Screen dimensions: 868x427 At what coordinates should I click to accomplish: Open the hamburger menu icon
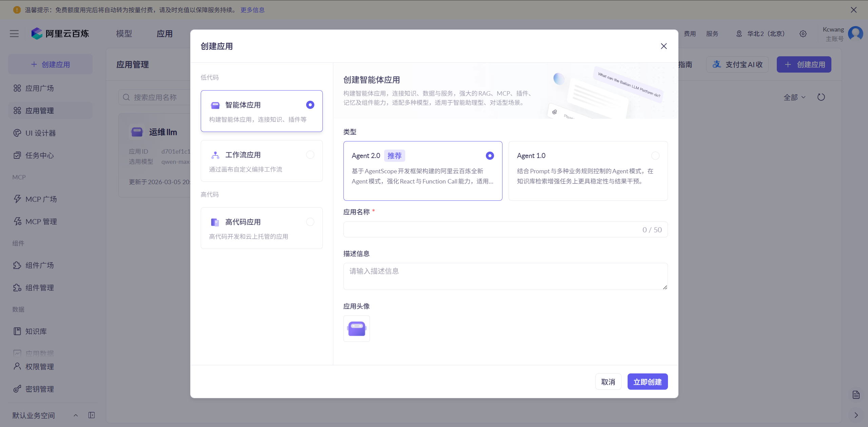14,34
